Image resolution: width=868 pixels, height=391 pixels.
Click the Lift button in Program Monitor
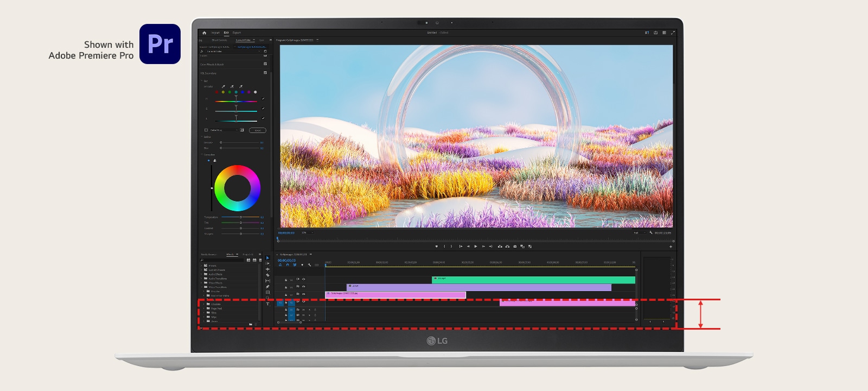[x=500, y=247]
